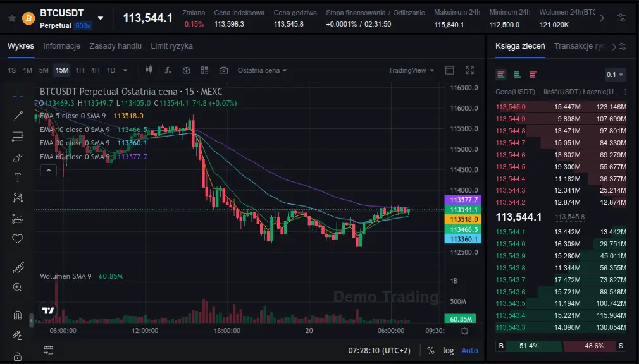639x364 pixels.
Task: Open the Ostatnia cena price source dropdown
Action: [x=262, y=70]
